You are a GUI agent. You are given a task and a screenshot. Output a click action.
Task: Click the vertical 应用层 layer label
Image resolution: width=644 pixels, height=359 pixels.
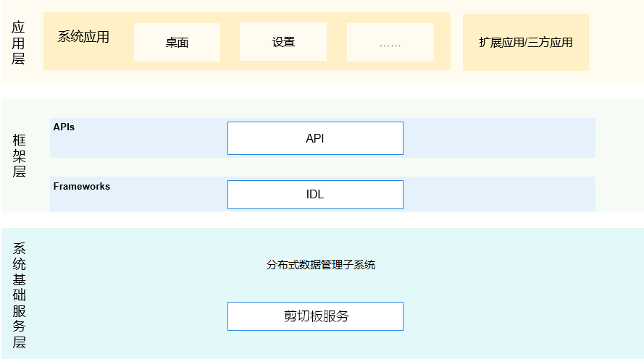19,43
